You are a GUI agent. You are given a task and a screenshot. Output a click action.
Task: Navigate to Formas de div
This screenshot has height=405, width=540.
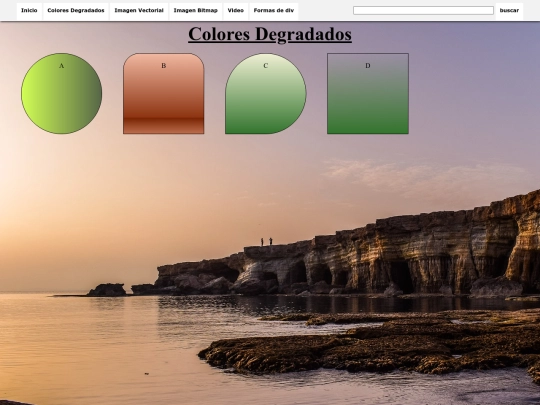274,11
